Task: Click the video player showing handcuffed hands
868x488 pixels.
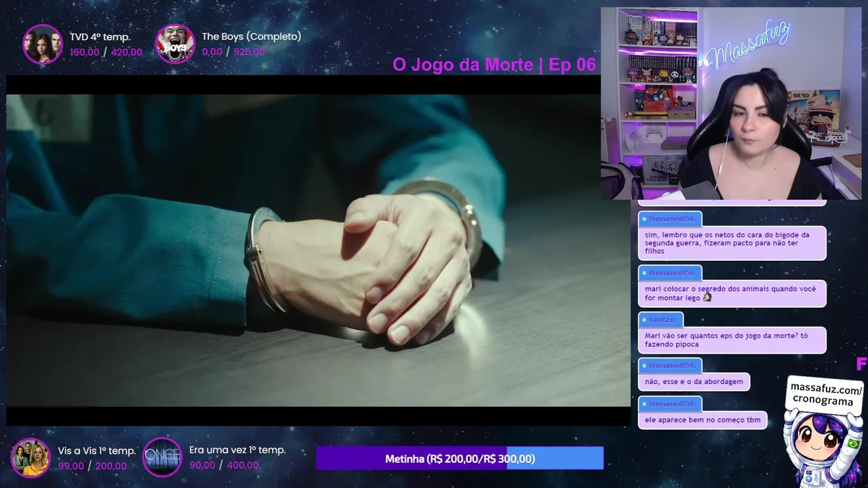Action: [x=318, y=251]
